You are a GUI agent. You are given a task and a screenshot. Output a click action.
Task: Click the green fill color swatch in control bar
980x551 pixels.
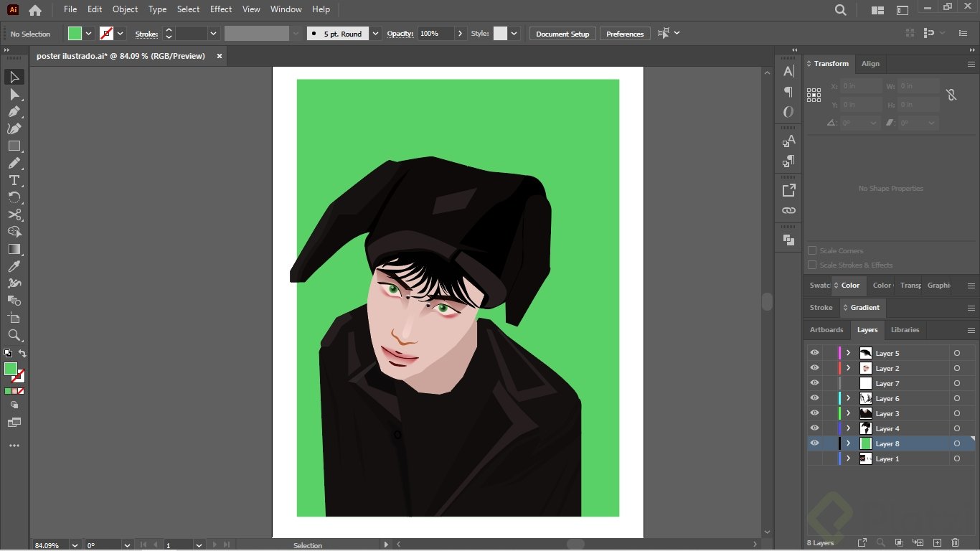pos(75,34)
